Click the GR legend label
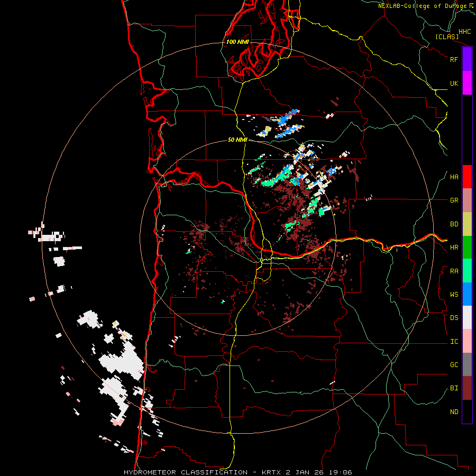 454,200
